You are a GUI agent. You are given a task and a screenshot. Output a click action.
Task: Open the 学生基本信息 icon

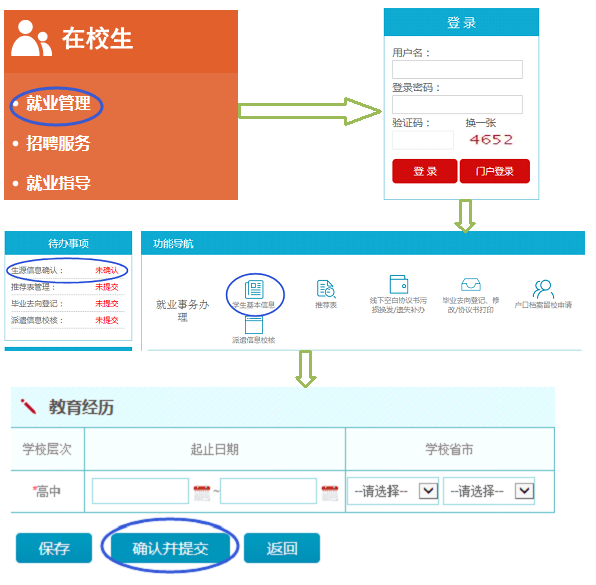tap(254, 290)
